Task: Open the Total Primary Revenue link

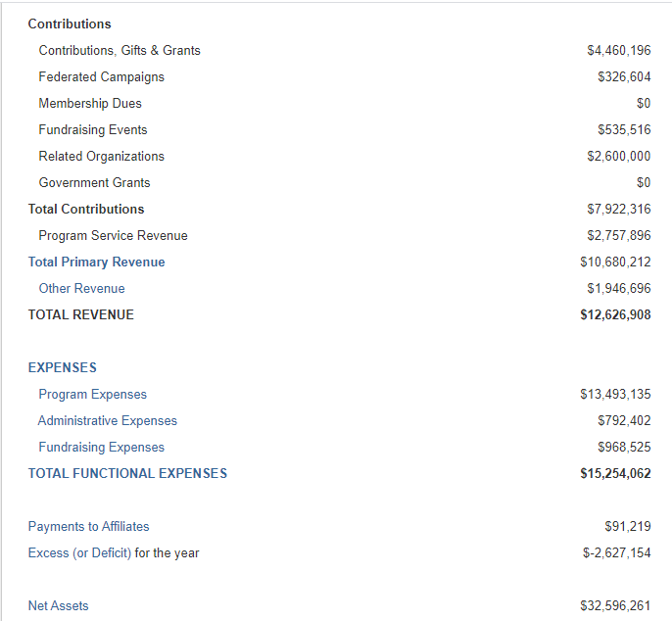Action: (x=96, y=262)
